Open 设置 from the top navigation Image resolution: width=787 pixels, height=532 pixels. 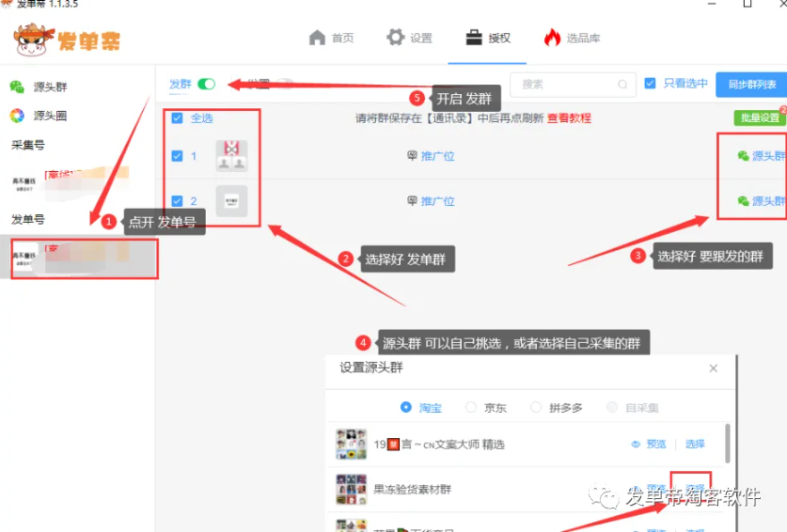pos(410,38)
